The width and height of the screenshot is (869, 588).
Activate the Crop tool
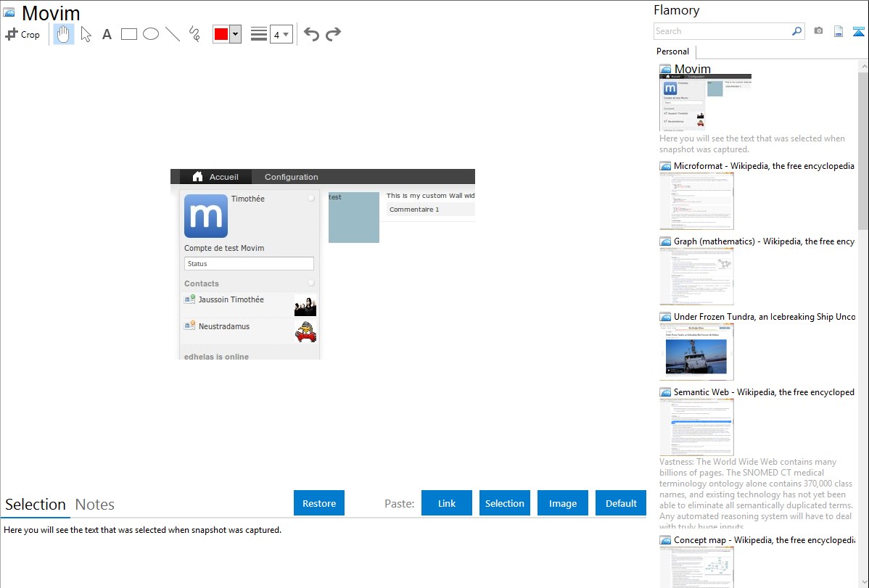pyautogui.click(x=22, y=34)
